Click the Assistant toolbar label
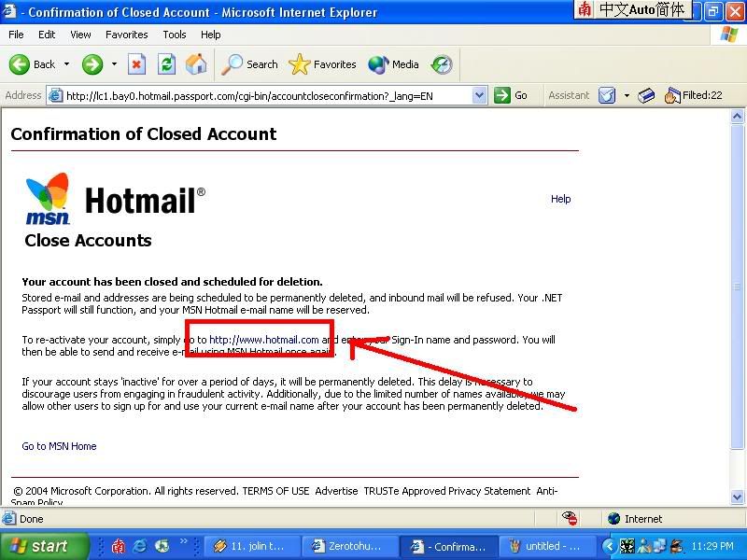This screenshot has height=560, width=747. [569, 96]
